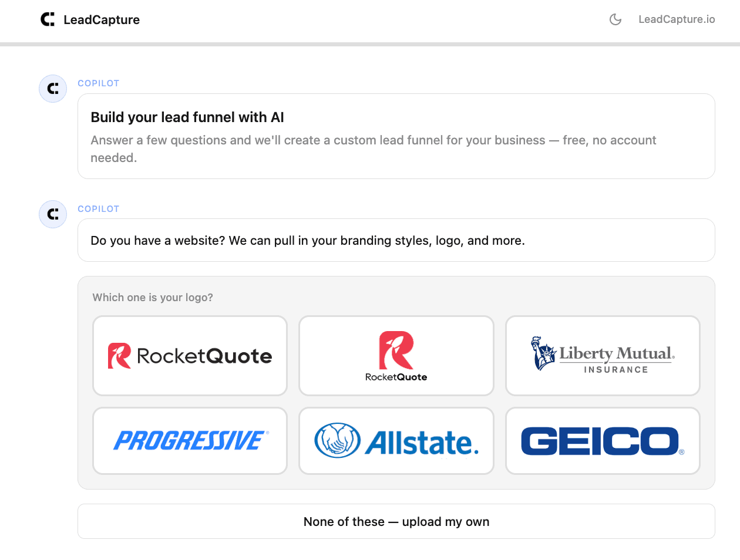
Task: Open the LeadCapture.io link
Action: (x=677, y=19)
